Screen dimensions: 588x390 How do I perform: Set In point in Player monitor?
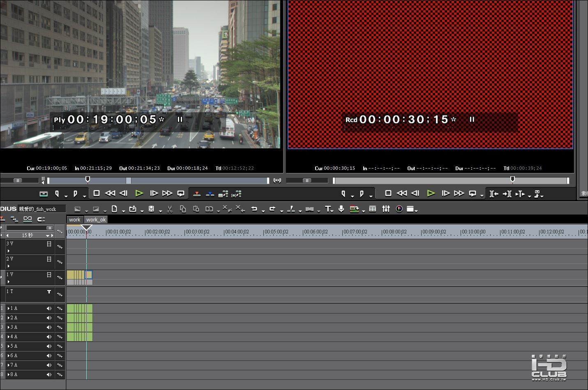click(x=57, y=194)
